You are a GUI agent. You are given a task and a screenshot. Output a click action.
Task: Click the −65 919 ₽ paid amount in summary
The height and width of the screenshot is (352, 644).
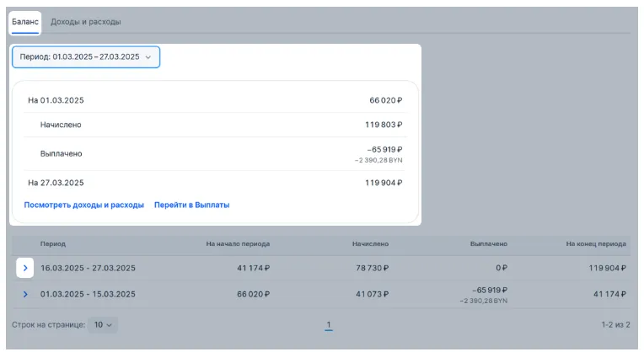click(x=384, y=149)
